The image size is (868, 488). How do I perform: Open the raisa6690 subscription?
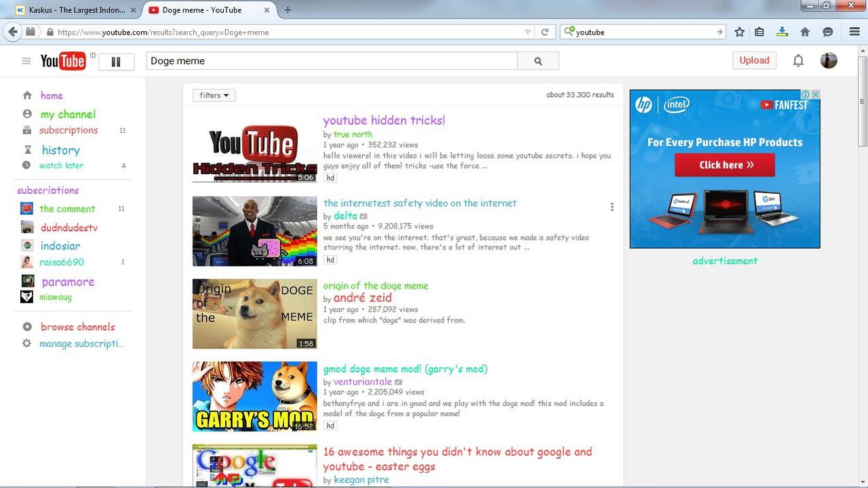[62, 262]
